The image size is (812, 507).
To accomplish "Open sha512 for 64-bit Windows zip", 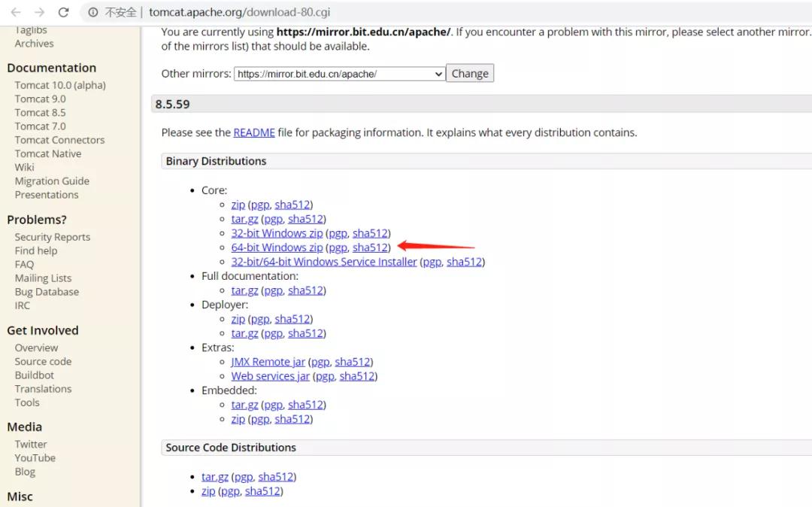I will point(370,247).
